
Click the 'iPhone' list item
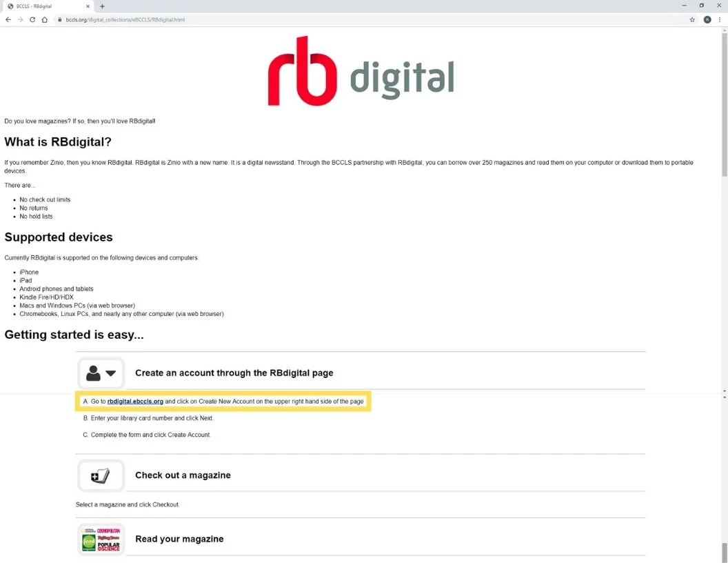[x=29, y=273]
